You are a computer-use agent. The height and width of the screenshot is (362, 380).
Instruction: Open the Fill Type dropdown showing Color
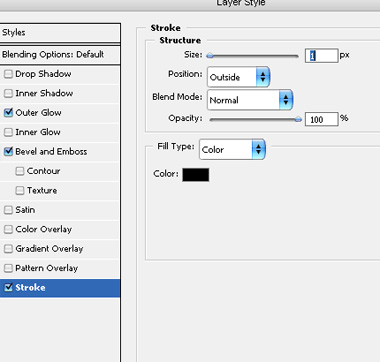tap(232, 149)
